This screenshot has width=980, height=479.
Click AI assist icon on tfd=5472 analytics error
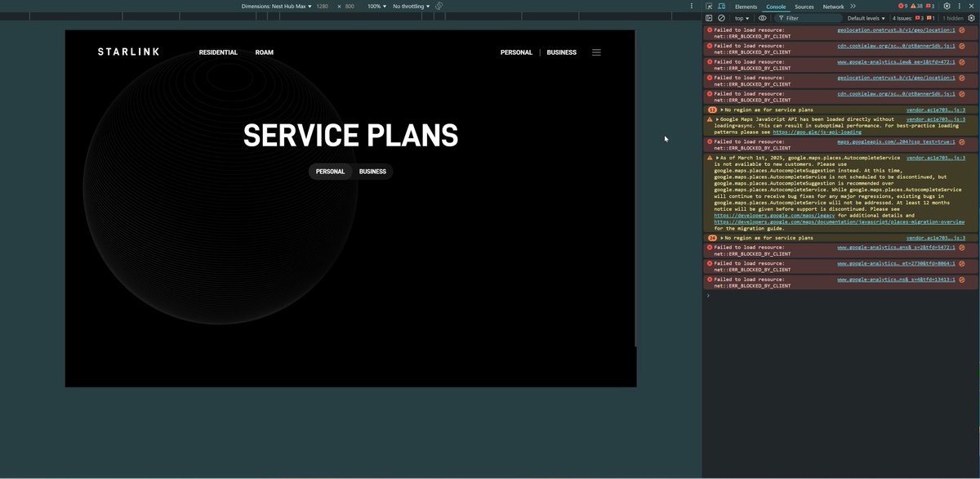click(962, 248)
